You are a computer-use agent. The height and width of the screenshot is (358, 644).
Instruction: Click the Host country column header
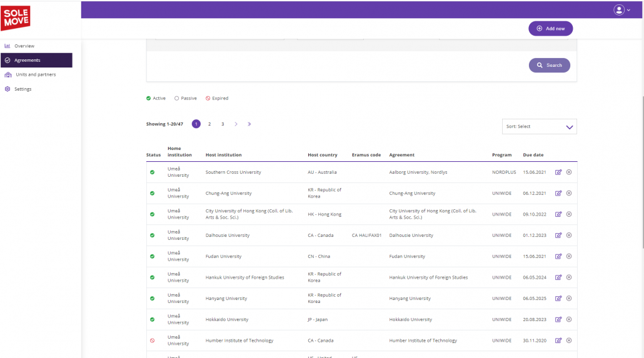(x=323, y=155)
